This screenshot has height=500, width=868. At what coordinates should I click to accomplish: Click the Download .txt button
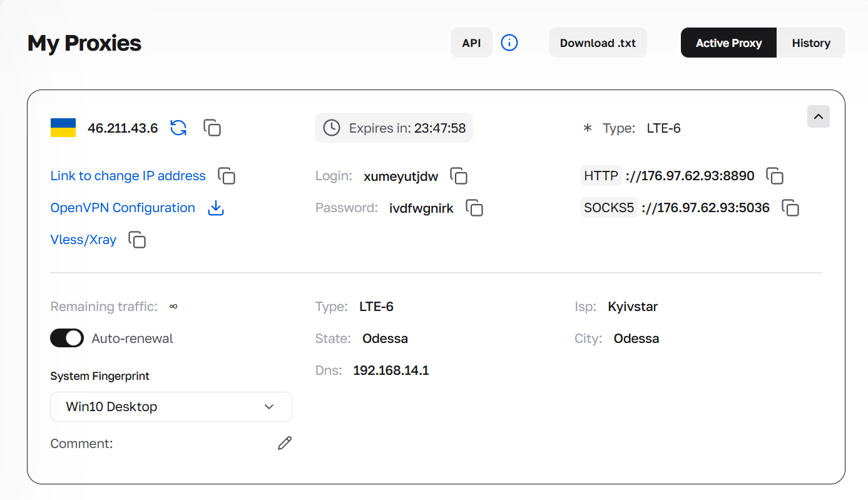598,43
